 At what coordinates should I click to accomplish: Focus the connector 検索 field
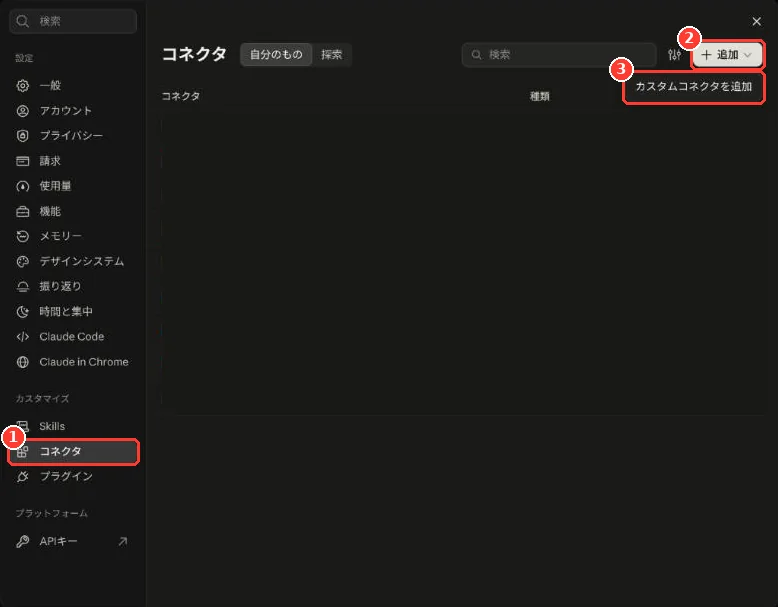click(x=559, y=55)
